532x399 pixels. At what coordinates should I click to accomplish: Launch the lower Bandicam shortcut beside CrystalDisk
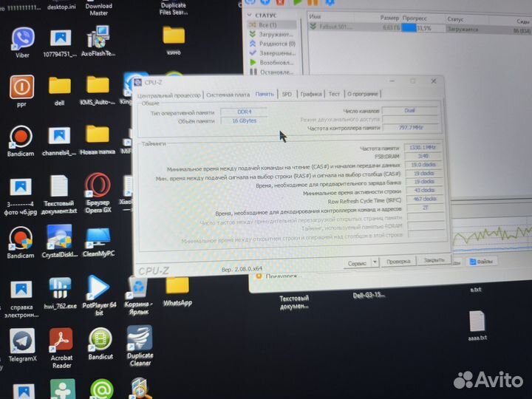click(21, 242)
